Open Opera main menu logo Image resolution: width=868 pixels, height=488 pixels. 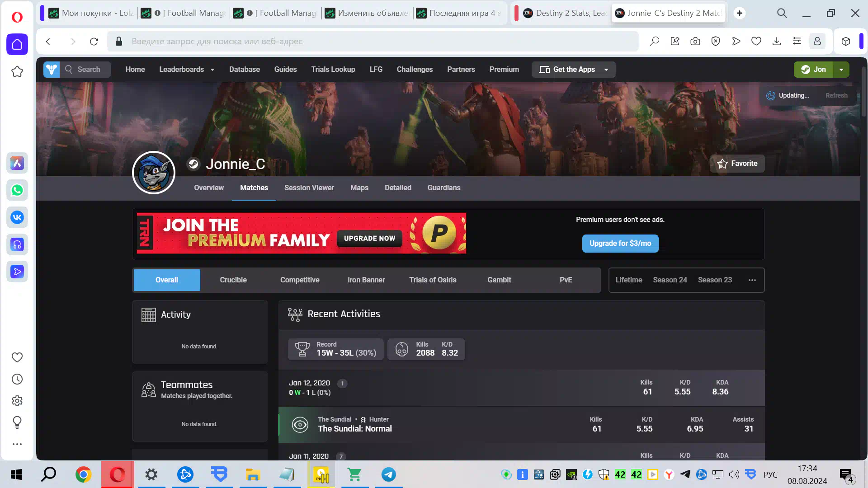(x=17, y=17)
